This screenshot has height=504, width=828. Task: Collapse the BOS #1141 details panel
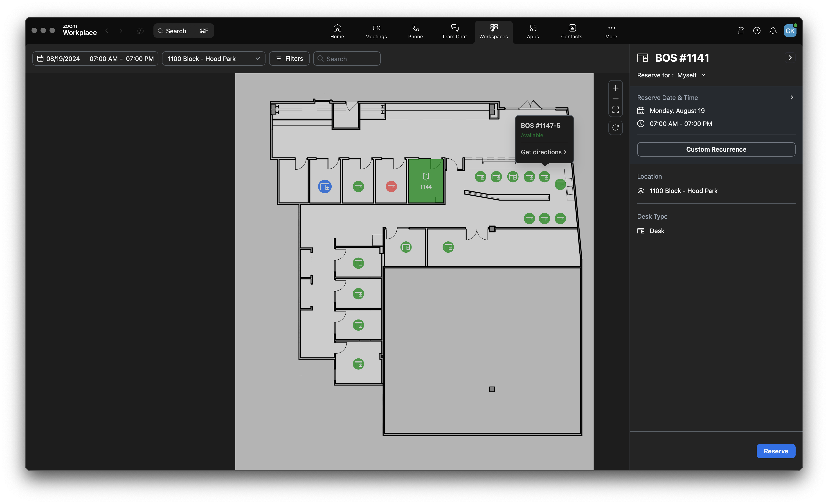click(x=790, y=58)
